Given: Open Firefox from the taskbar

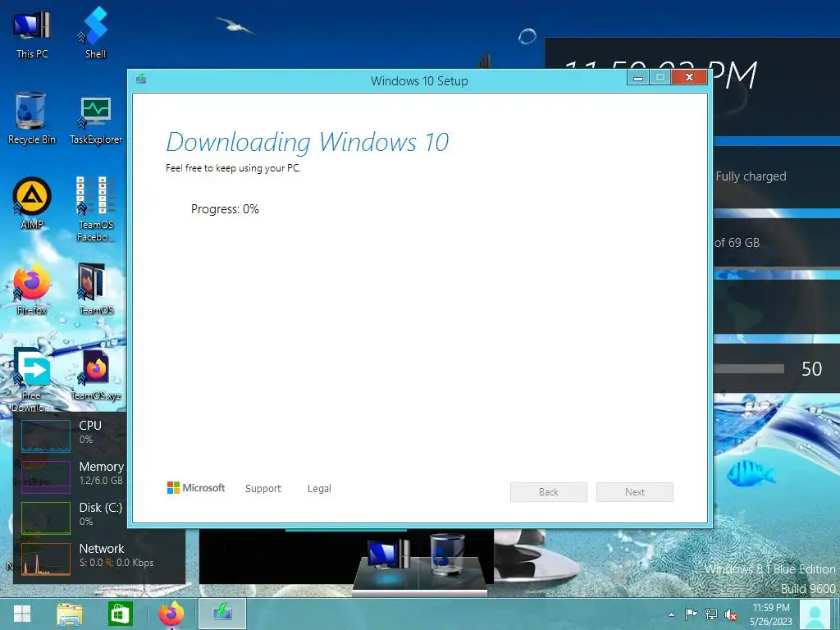Looking at the screenshot, I should pyautogui.click(x=171, y=614).
